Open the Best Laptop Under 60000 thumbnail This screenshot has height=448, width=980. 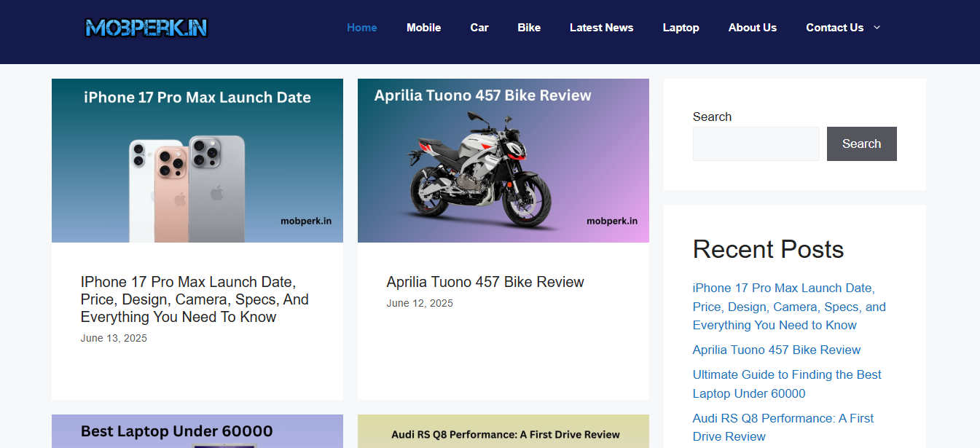pos(197,431)
